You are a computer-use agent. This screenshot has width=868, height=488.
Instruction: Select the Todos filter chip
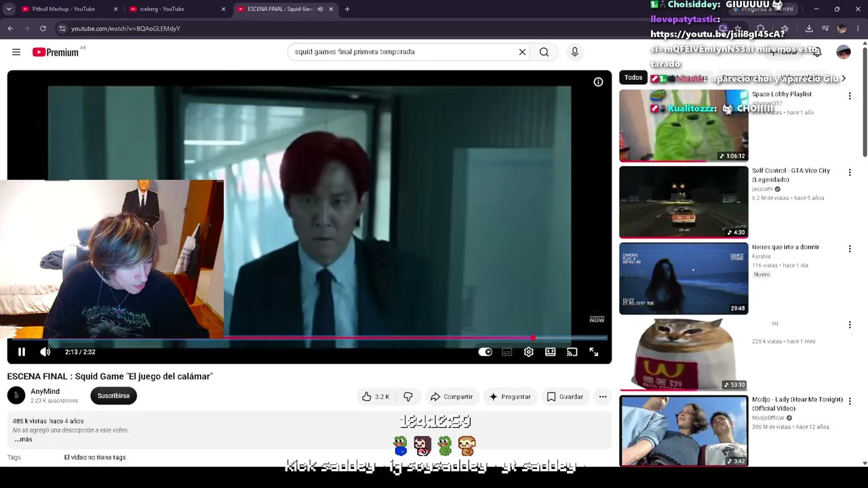point(633,78)
